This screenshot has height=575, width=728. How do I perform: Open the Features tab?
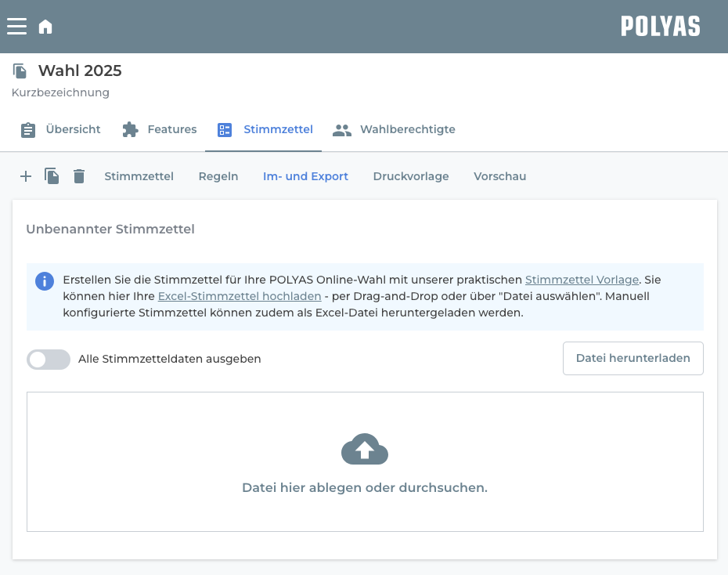159,129
